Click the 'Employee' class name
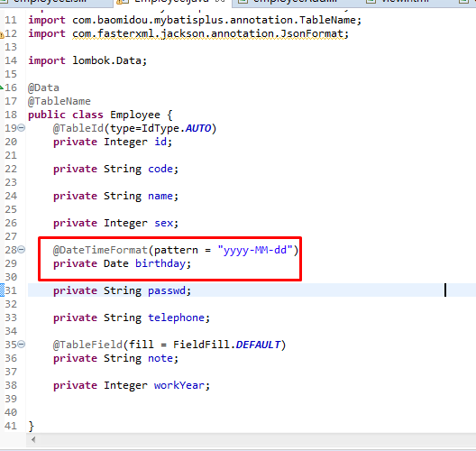The height and width of the screenshot is (451, 476). click(135, 115)
